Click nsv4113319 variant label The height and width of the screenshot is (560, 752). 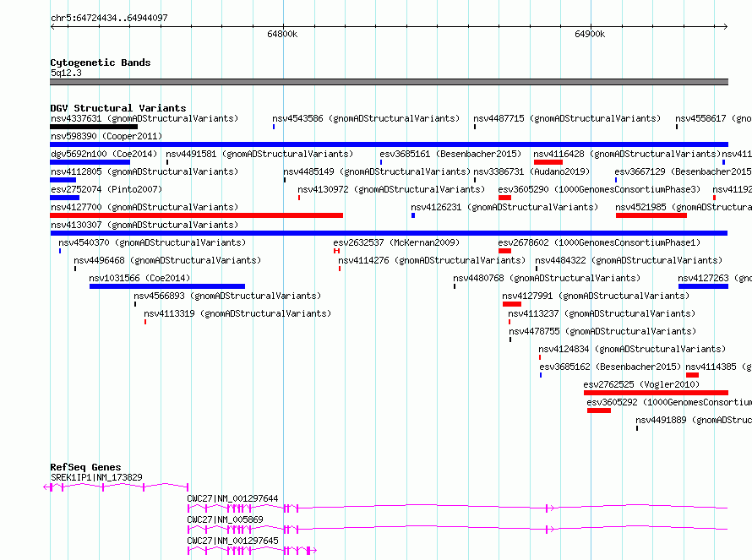pyautogui.click(x=237, y=313)
